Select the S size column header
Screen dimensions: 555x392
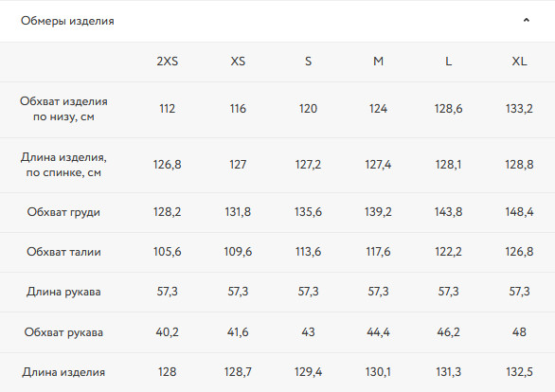point(308,62)
